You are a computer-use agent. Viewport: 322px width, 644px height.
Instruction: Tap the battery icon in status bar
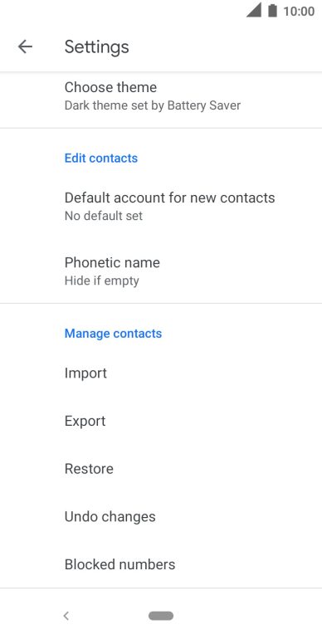coord(272,11)
